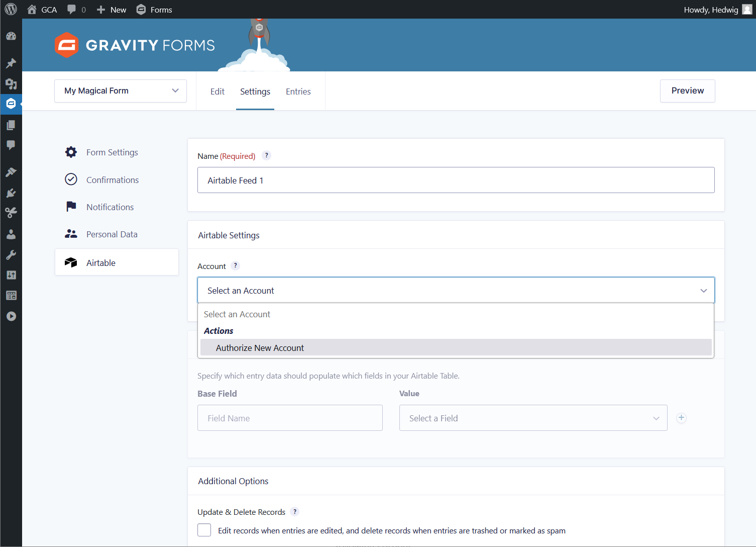Open the My Magical Form switcher dropdown
This screenshot has width=756, height=547.
coord(121,91)
